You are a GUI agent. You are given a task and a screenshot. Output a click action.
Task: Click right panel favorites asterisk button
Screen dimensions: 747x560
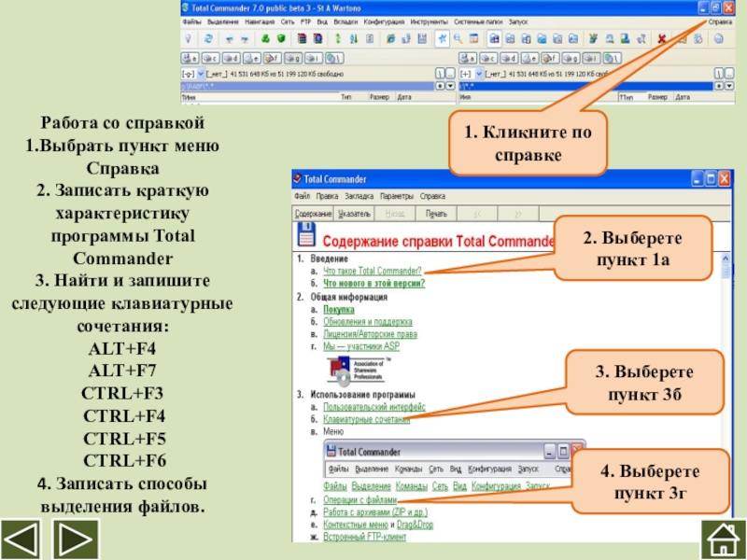(719, 86)
